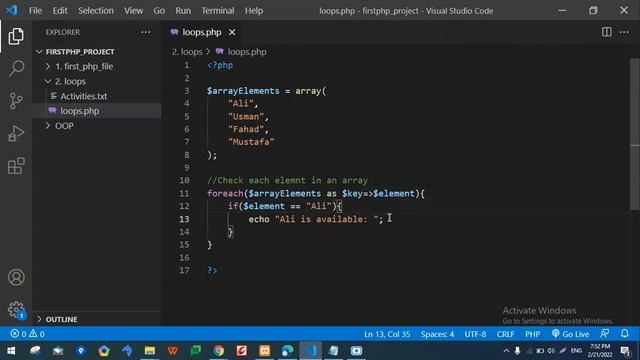
Task: Change end of line sequence CRLF
Action: (505, 334)
